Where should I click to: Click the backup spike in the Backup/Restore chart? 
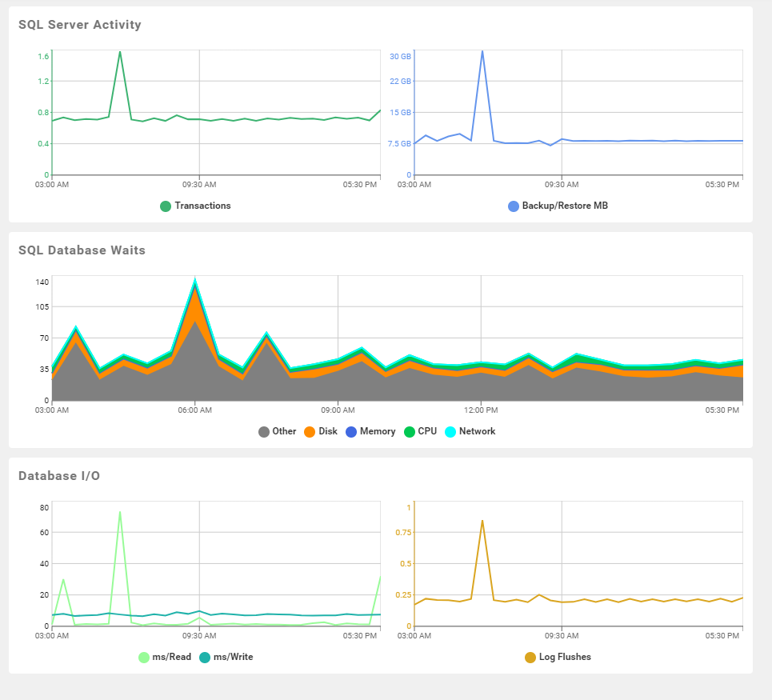tap(482, 52)
